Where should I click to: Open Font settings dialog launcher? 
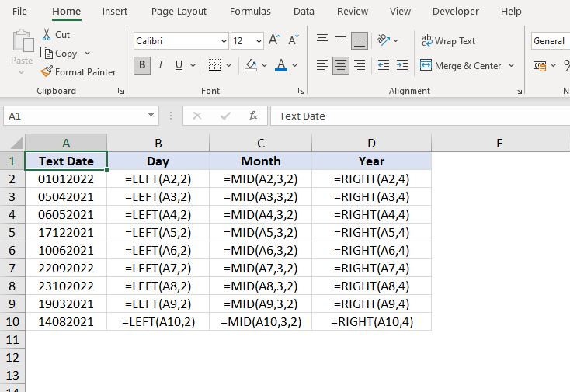(301, 91)
